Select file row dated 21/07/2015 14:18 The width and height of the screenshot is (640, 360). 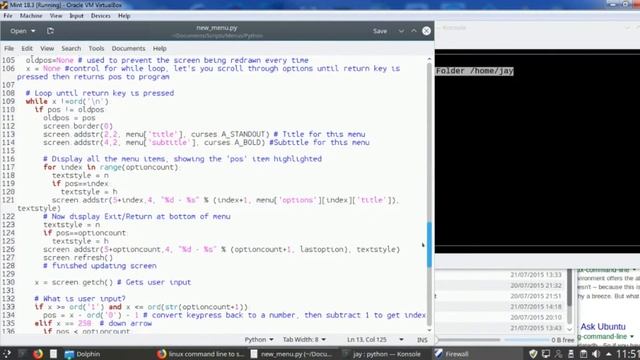[501, 307]
